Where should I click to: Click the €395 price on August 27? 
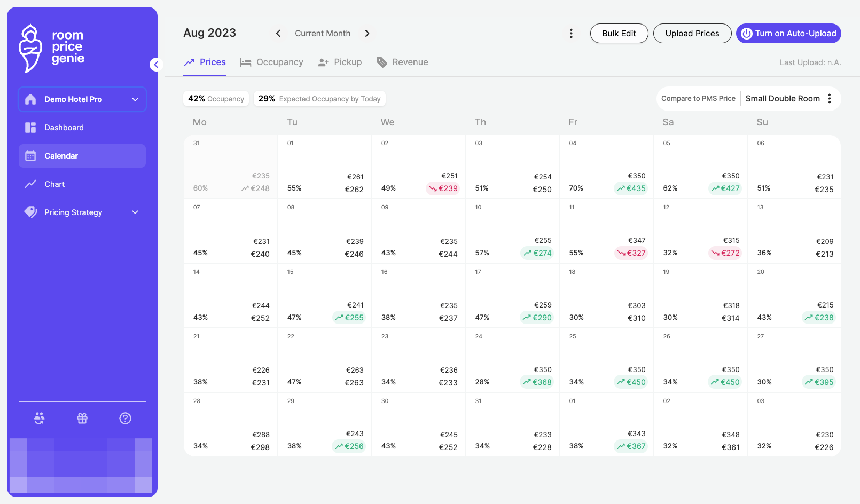(x=819, y=382)
